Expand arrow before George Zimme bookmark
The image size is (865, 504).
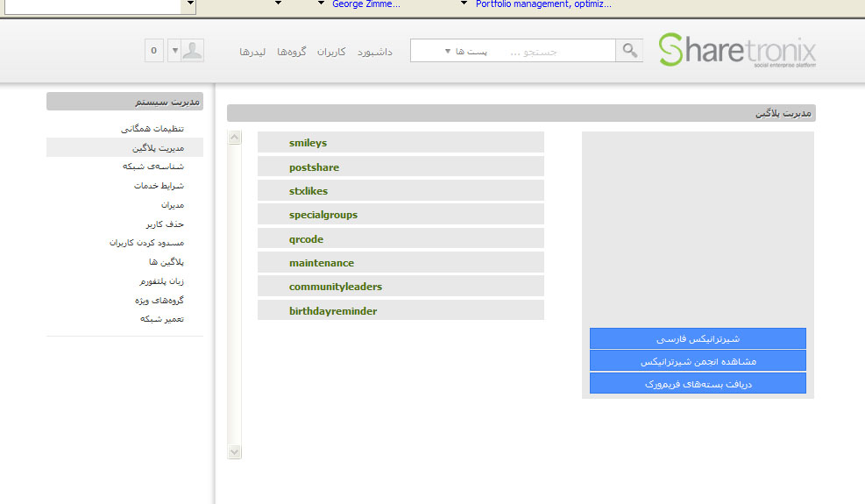click(321, 4)
